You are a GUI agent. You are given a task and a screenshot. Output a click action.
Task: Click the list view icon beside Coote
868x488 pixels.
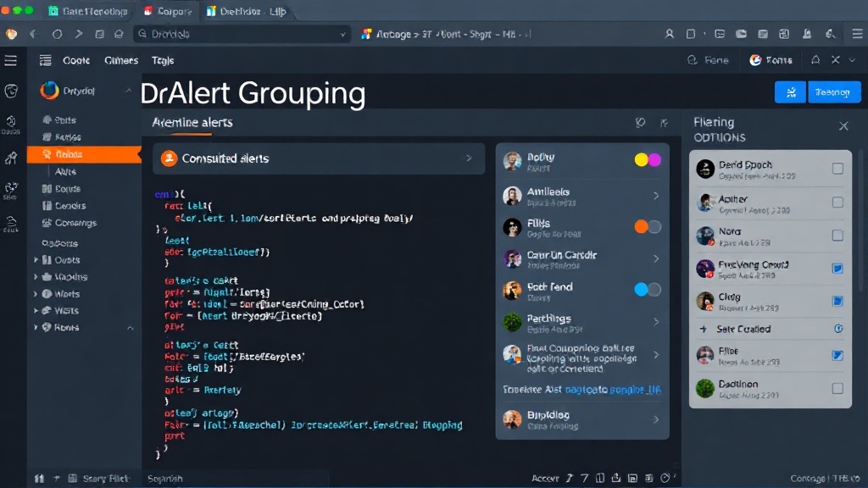pos(46,60)
